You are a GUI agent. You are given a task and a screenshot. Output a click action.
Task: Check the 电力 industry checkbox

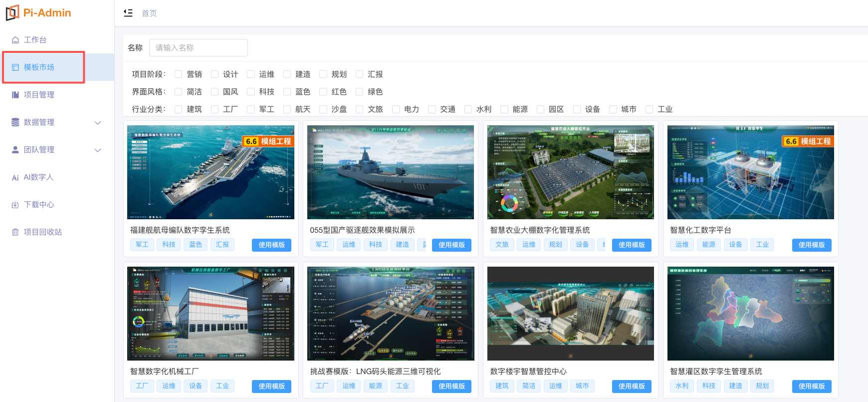[x=396, y=109]
